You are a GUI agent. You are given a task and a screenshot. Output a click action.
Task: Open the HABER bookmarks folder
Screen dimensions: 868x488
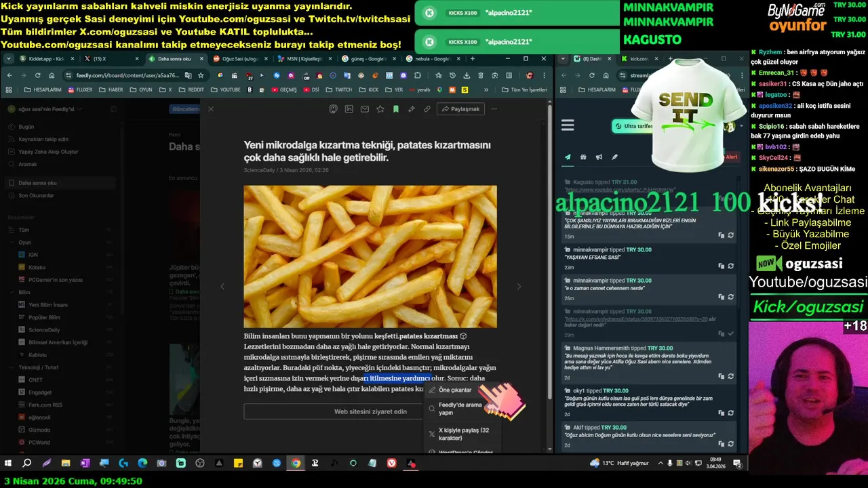click(111, 89)
